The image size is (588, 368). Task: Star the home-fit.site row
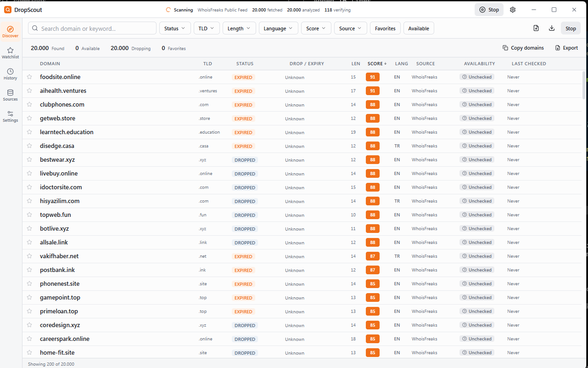[29, 353]
